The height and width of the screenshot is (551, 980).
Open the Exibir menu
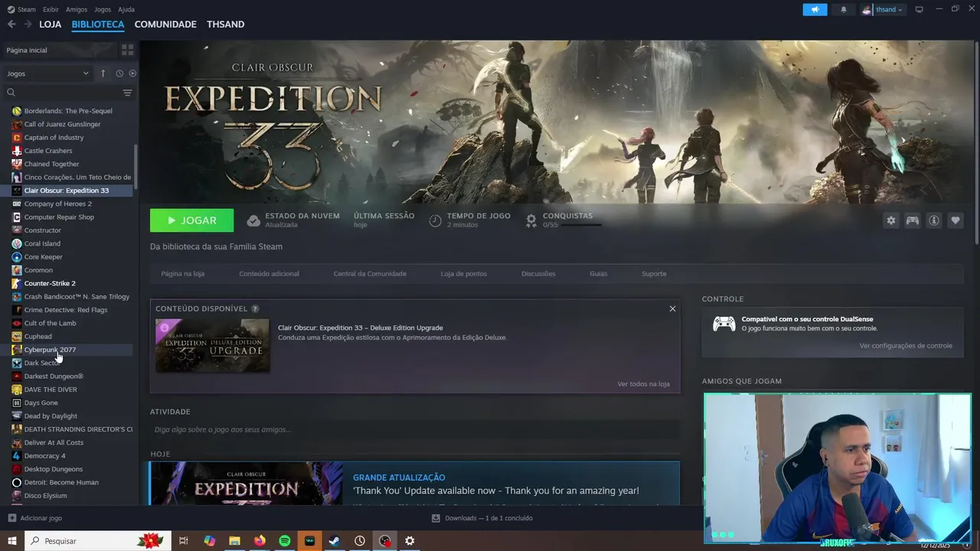pyautogui.click(x=51, y=9)
